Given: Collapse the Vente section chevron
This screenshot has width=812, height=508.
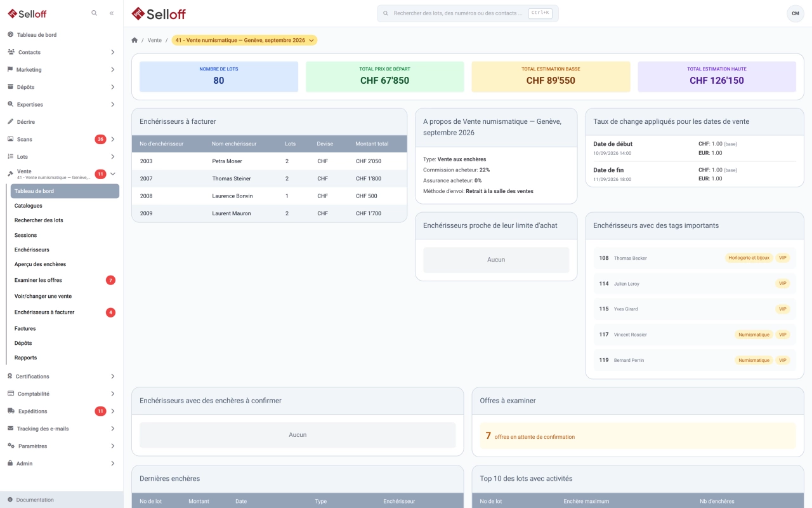Looking at the screenshot, I should [113, 174].
